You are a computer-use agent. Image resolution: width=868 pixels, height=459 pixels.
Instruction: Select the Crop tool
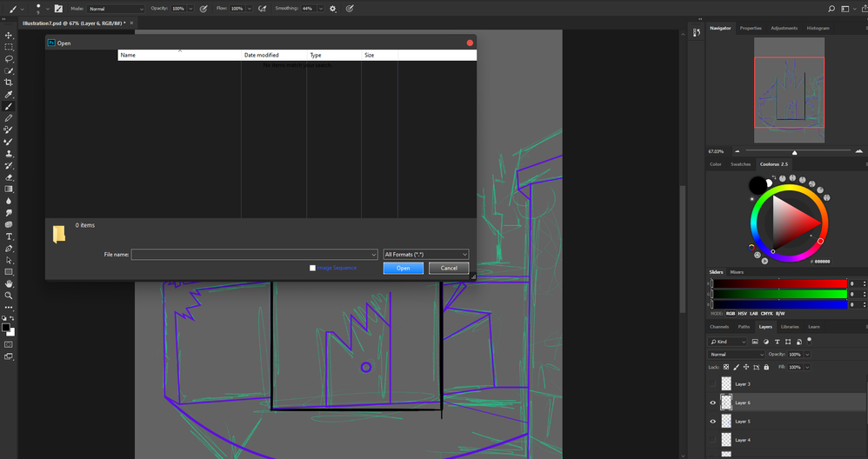(x=9, y=83)
